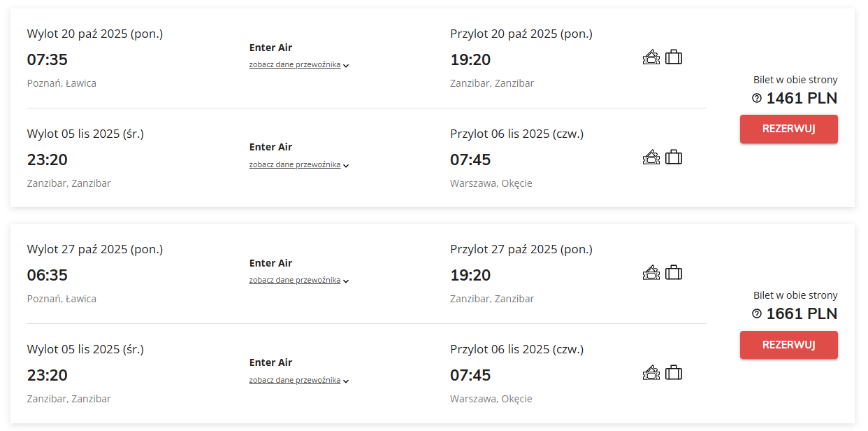868x431 pixels.
Task: Click the 1661 PLN round-trip price
Action: [802, 314]
